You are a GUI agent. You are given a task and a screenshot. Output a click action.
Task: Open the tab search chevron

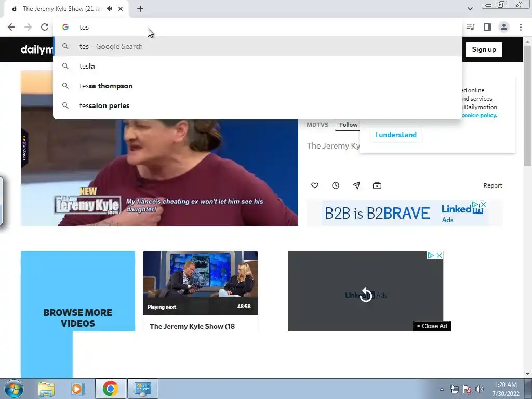(470, 9)
